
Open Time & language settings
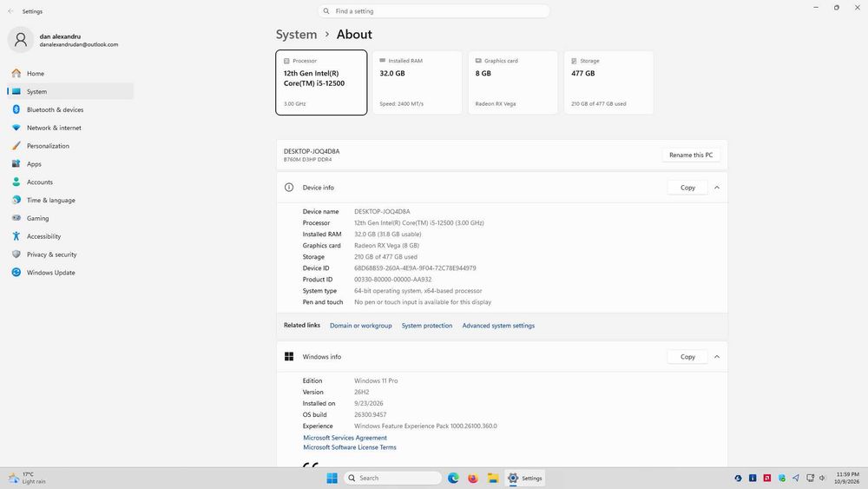pos(70,200)
